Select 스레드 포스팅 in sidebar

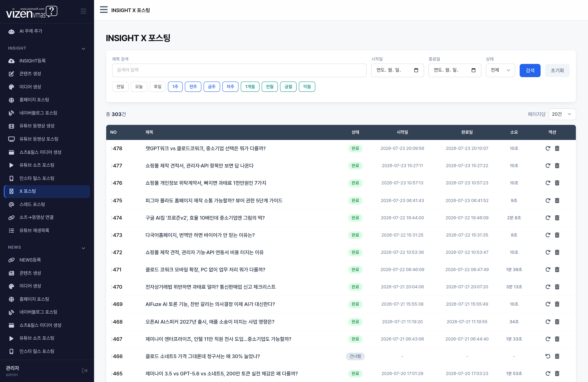click(x=47, y=204)
